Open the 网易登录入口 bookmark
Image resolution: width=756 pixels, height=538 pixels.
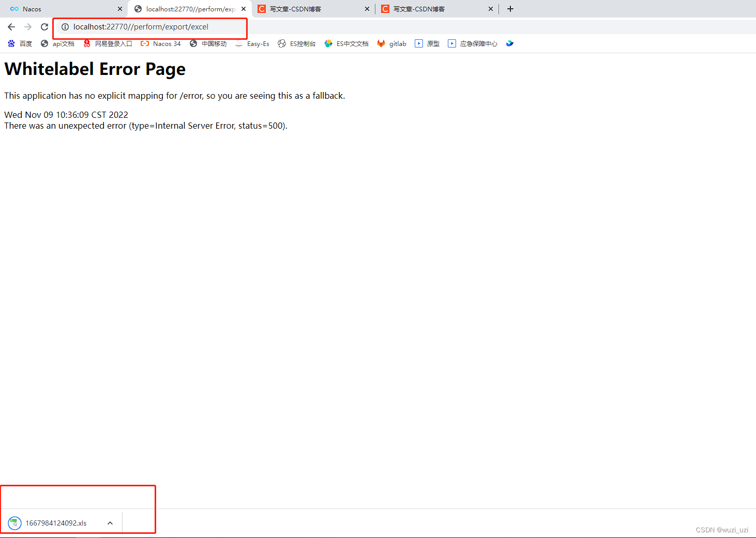point(108,44)
